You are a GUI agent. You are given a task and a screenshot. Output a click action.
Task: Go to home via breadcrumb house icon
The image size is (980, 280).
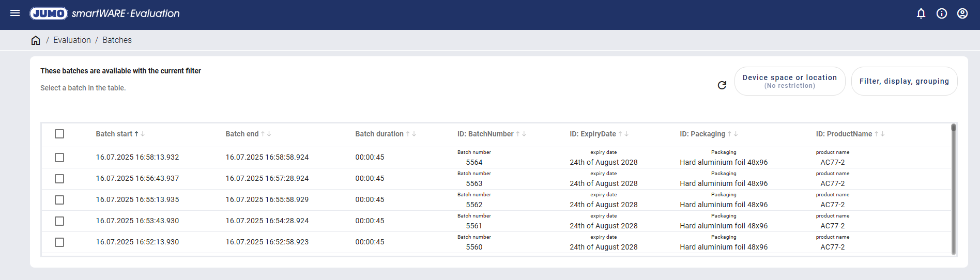point(36,40)
